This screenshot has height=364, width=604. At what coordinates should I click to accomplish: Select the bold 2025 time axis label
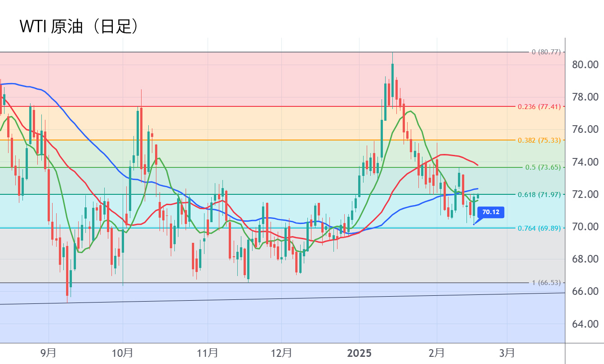pos(359,353)
